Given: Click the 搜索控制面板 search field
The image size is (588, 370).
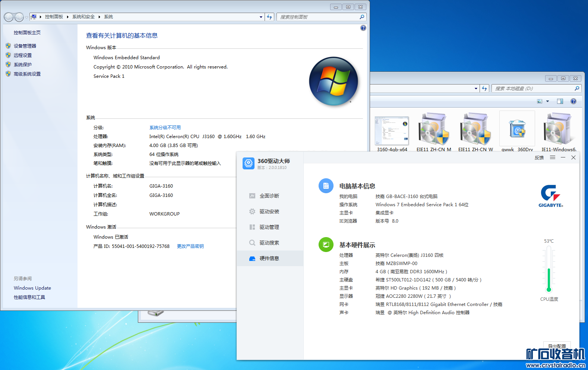Looking at the screenshot, I should pos(319,17).
